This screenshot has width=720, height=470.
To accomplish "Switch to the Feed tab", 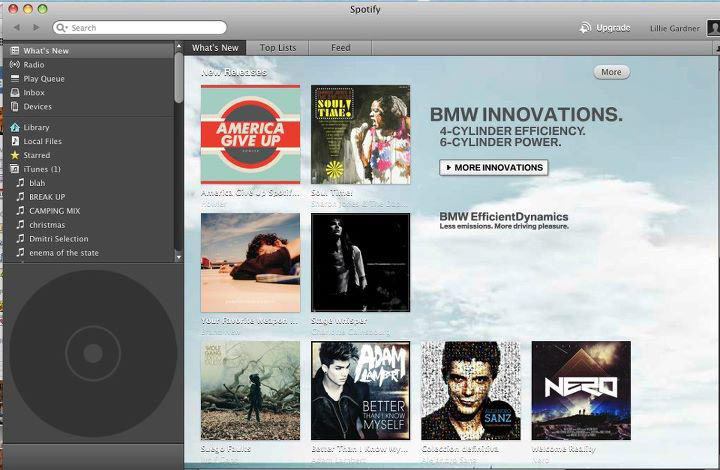I will click(341, 48).
